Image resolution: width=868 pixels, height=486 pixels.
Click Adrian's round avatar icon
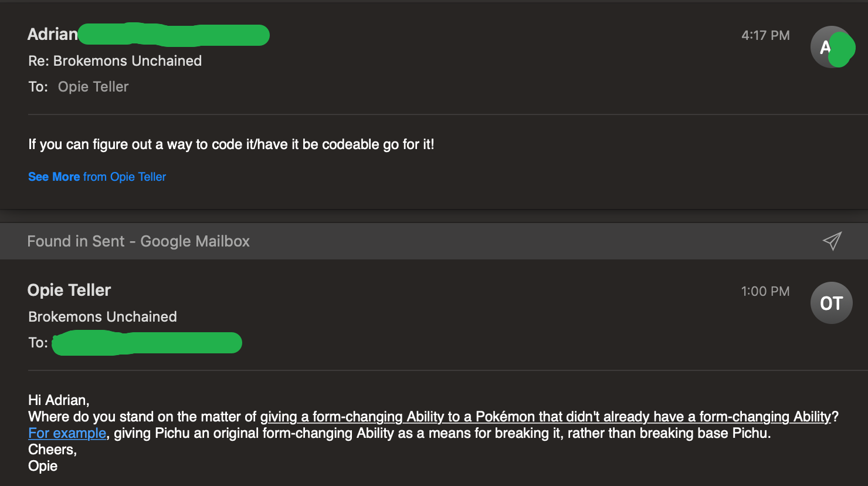click(831, 47)
